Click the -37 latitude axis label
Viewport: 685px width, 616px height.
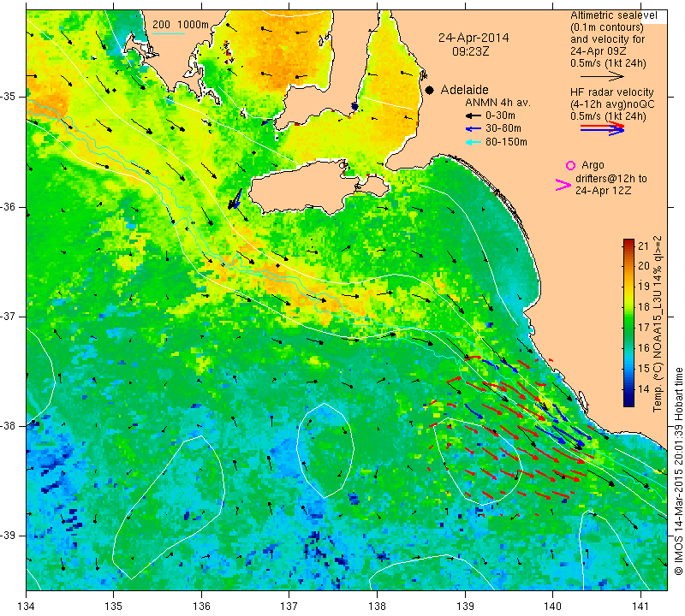[9, 316]
